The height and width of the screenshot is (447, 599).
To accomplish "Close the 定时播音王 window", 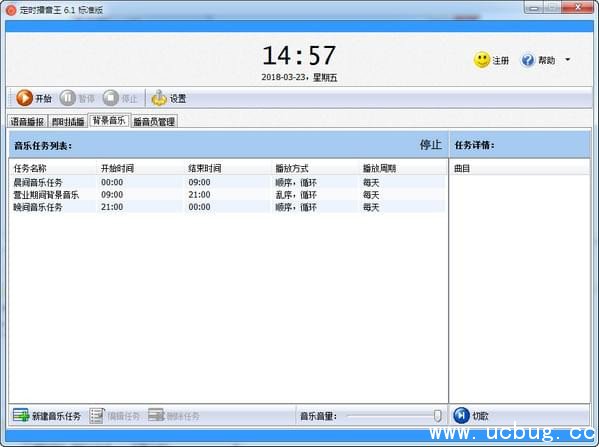I will (578, 7).
